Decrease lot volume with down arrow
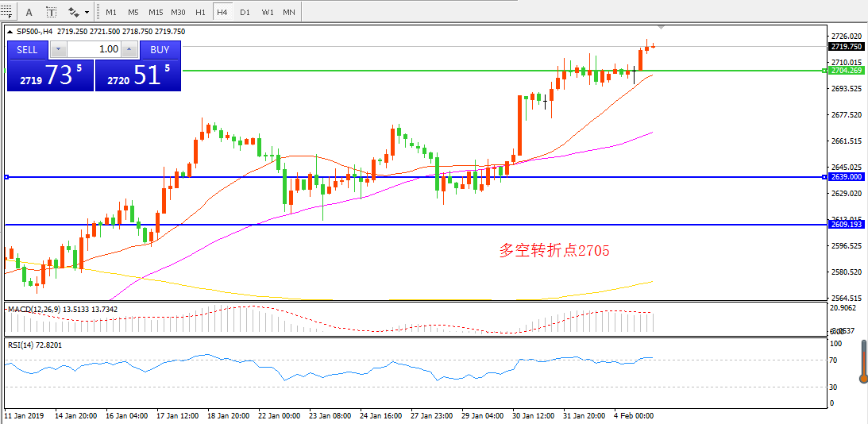 (58, 49)
